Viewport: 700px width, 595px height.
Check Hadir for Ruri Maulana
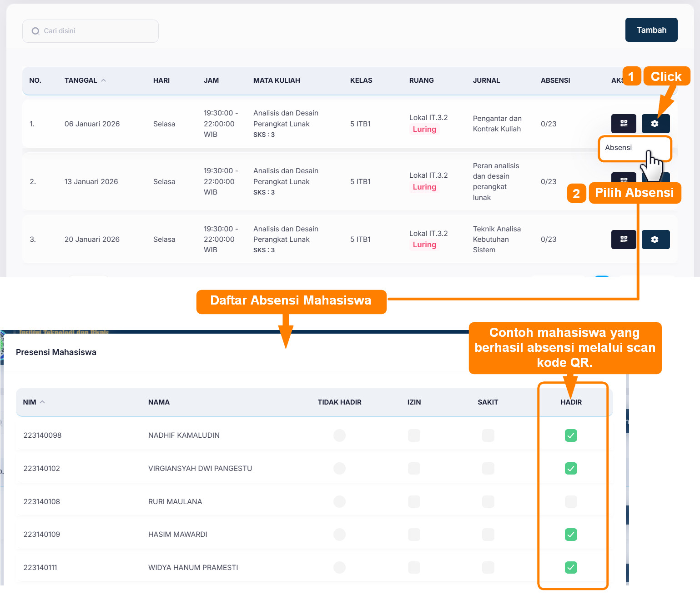pos(571,502)
